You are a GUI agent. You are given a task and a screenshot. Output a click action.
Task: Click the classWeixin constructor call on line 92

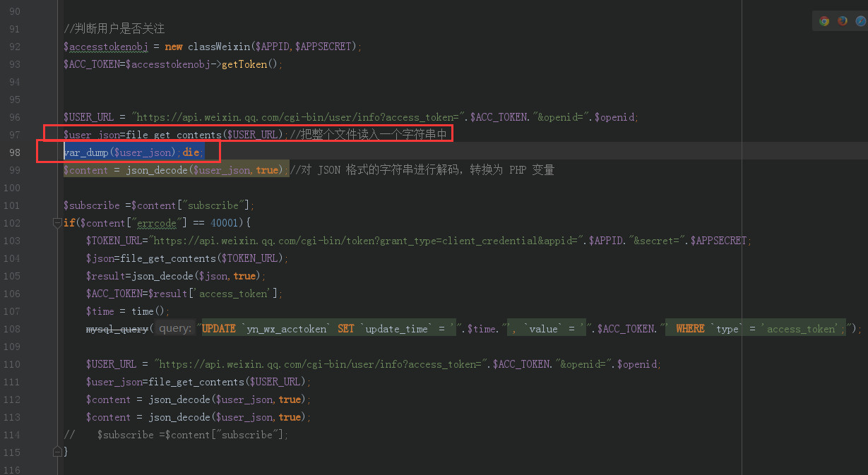(275, 47)
